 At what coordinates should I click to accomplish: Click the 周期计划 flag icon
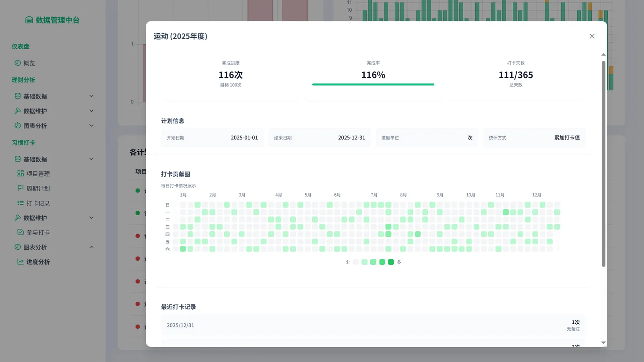(21, 188)
